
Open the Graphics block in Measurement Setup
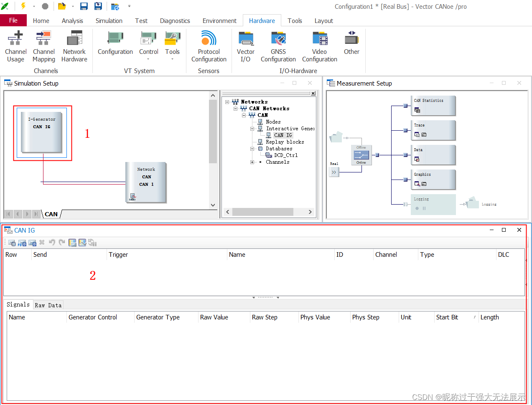point(433,180)
